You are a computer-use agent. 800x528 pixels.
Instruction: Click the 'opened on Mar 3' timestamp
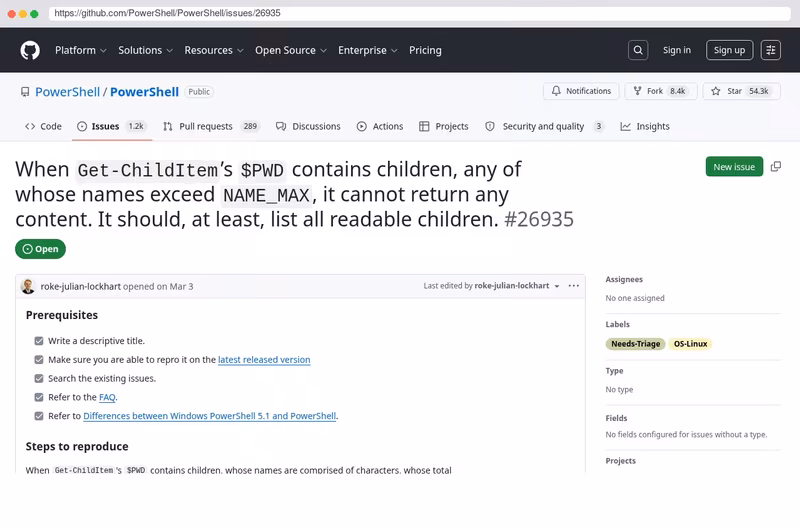(x=158, y=286)
